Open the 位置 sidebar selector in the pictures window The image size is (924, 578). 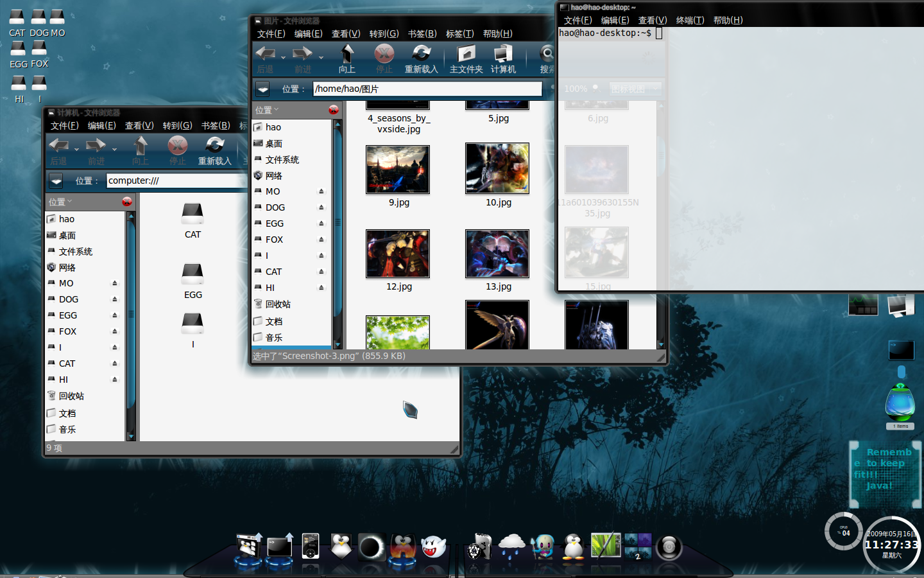pyautogui.click(x=267, y=110)
